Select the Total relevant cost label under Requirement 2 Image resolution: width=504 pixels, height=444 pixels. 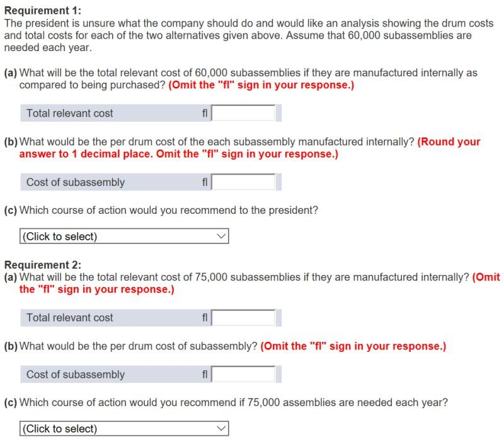coord(70,318)
